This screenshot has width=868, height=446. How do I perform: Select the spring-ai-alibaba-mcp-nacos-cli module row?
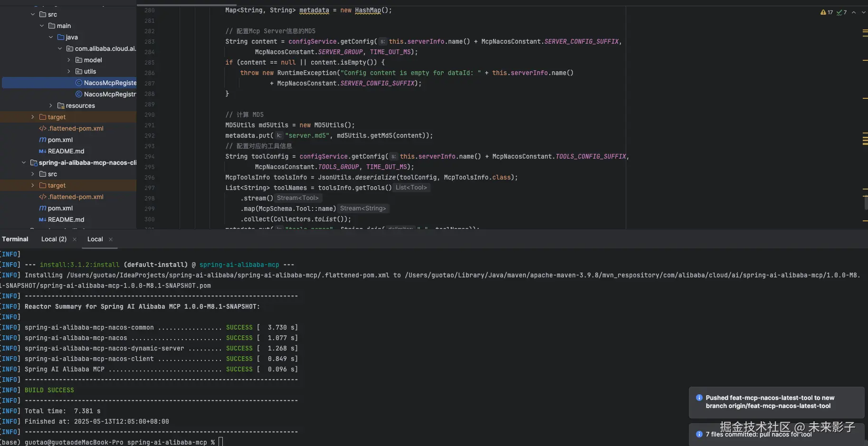pos(68,162)
